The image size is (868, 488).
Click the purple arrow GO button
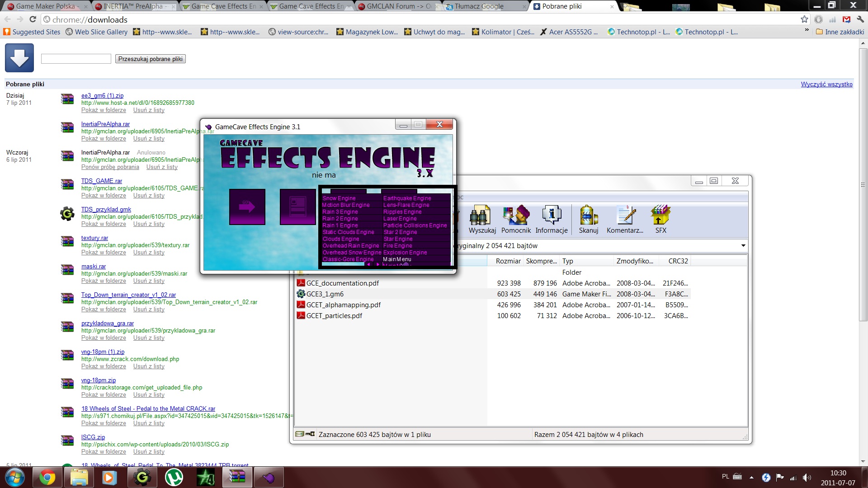(x=247, y=207)
